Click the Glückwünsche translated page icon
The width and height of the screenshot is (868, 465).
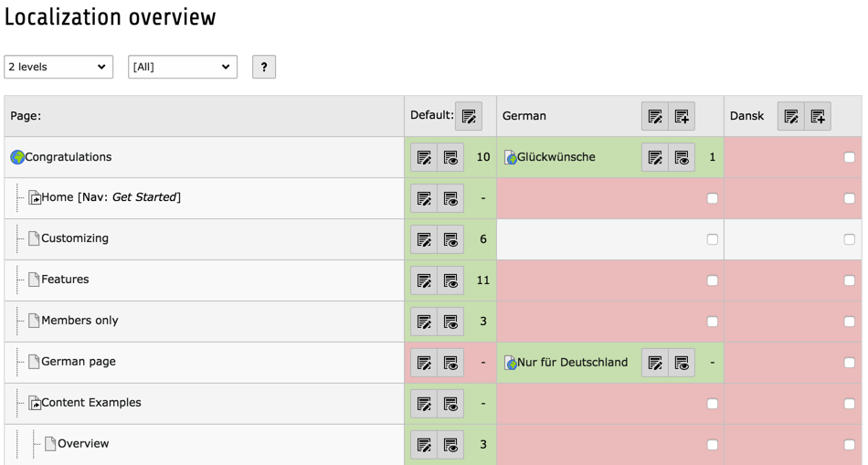pyautogui.click(x=511, y=157)
